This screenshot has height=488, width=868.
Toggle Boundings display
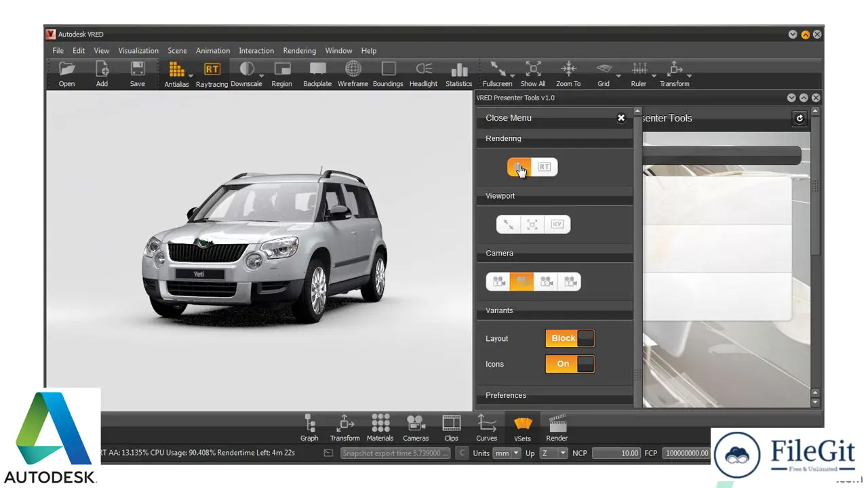click(x=388, y=74)
